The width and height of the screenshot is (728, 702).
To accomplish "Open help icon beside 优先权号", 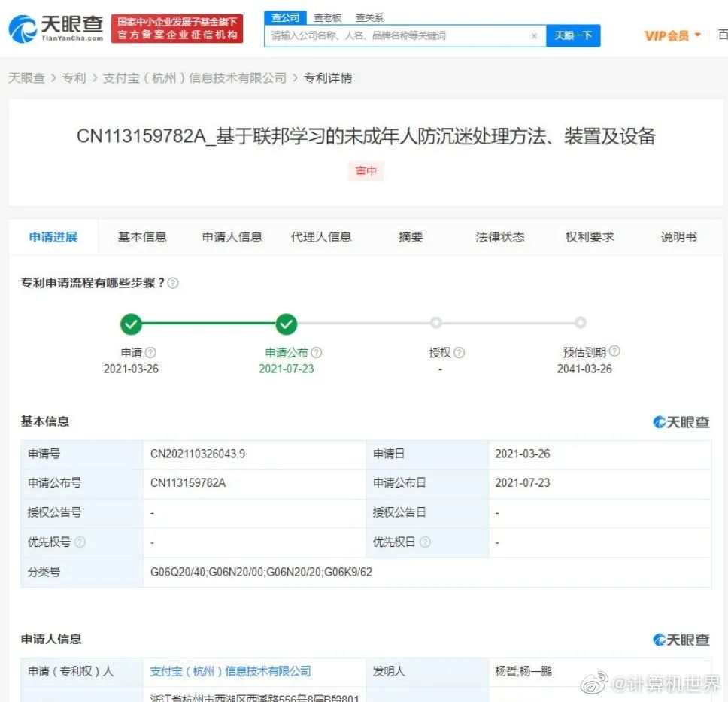I will click(80, 542).
